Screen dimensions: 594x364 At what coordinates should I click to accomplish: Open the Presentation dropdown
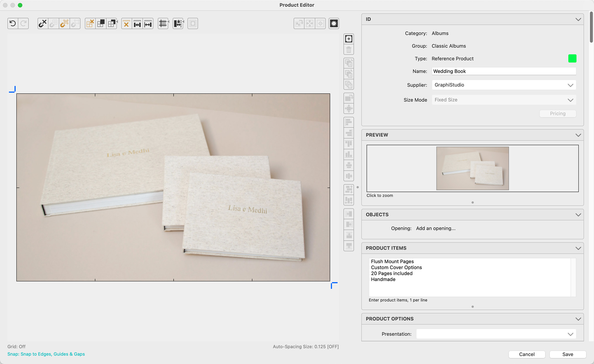(x=496, y=334)
